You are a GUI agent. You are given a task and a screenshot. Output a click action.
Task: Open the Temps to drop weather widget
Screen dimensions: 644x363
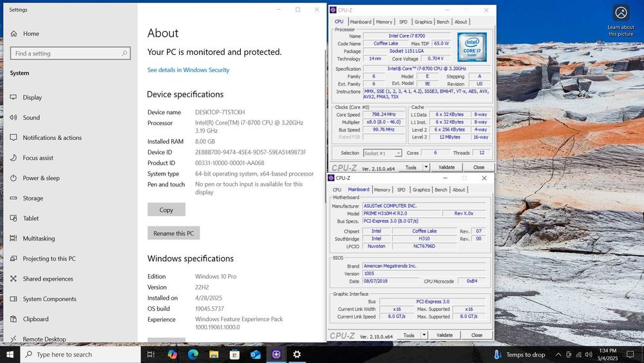520,355
